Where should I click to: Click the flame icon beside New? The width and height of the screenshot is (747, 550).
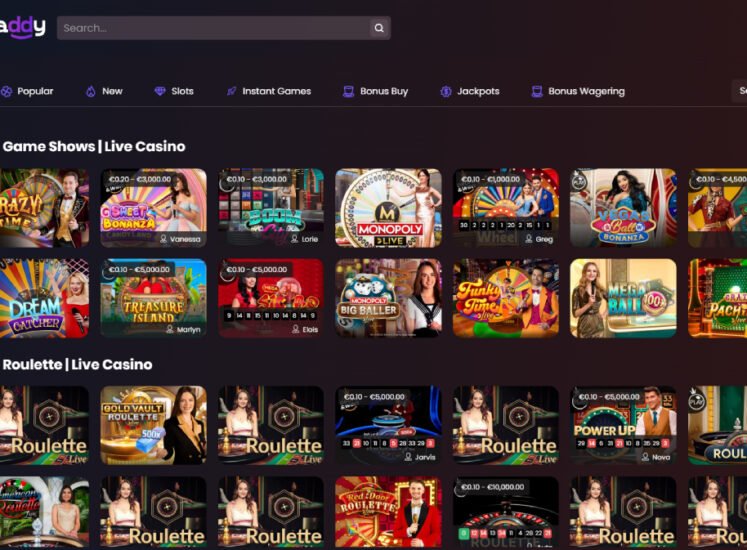point(90,91)
